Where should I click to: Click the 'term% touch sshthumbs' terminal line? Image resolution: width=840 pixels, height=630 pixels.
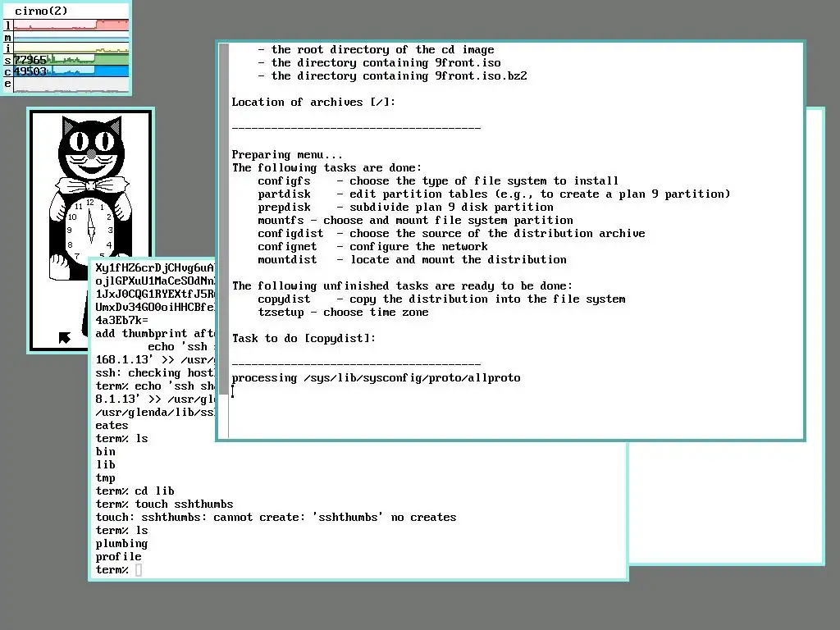pos(164,504)
